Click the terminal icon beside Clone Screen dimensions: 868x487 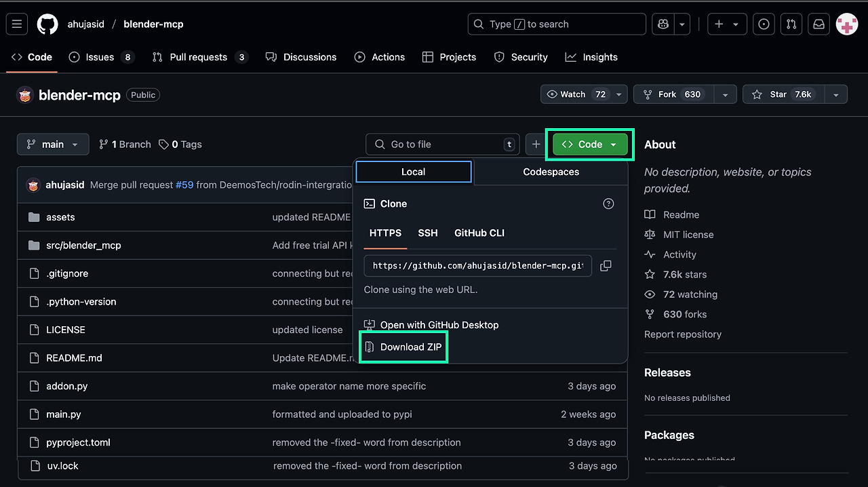coord(370,203)
